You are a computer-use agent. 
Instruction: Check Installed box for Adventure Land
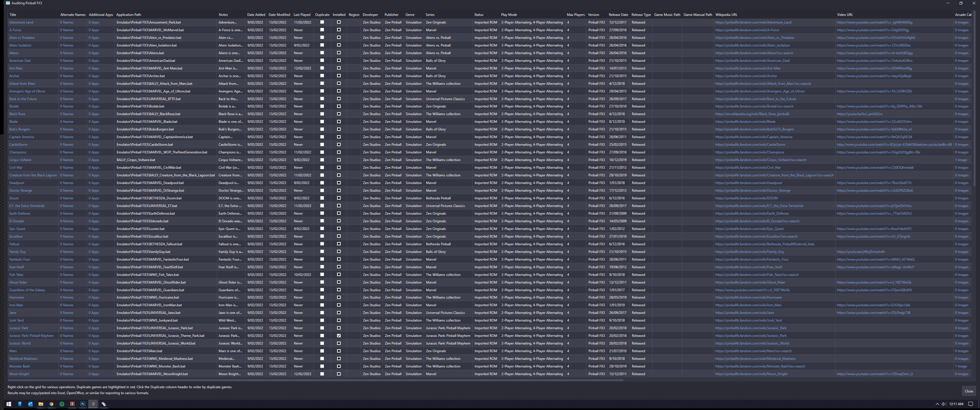coord(339,22)
